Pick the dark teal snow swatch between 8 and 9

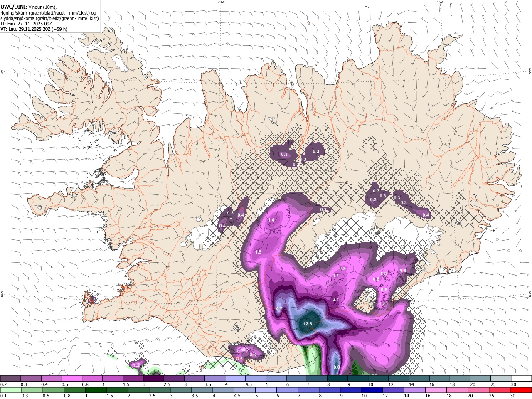[337, 379]
